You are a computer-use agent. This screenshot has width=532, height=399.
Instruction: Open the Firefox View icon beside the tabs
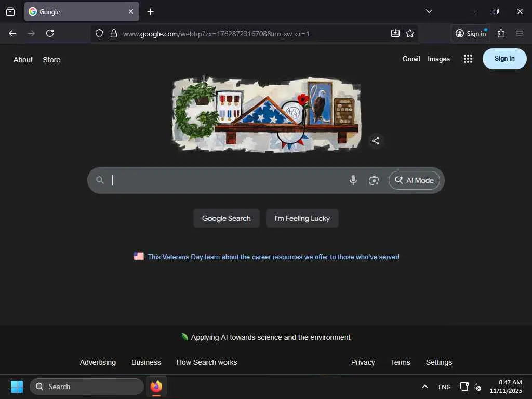click(x=10, y=11)
